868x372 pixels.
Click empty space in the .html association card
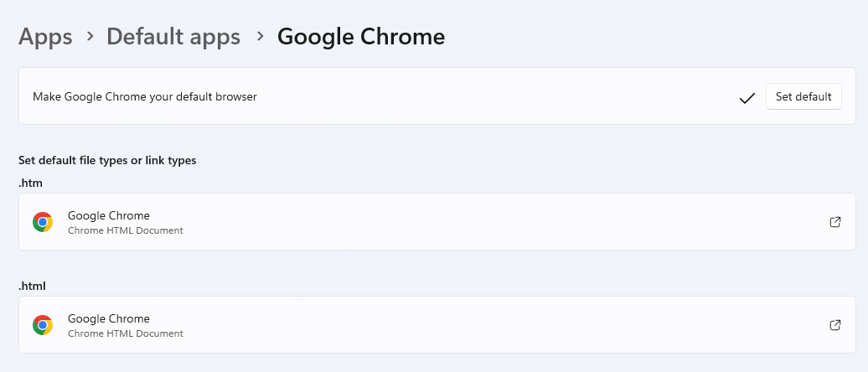[503, 325]
